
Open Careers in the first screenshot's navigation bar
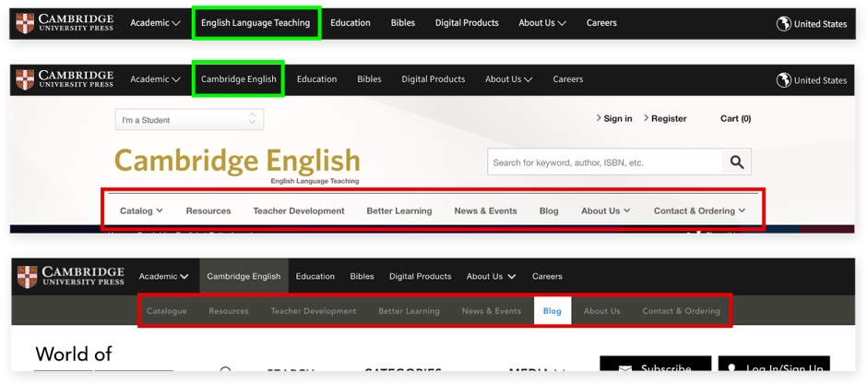point(601,23)
